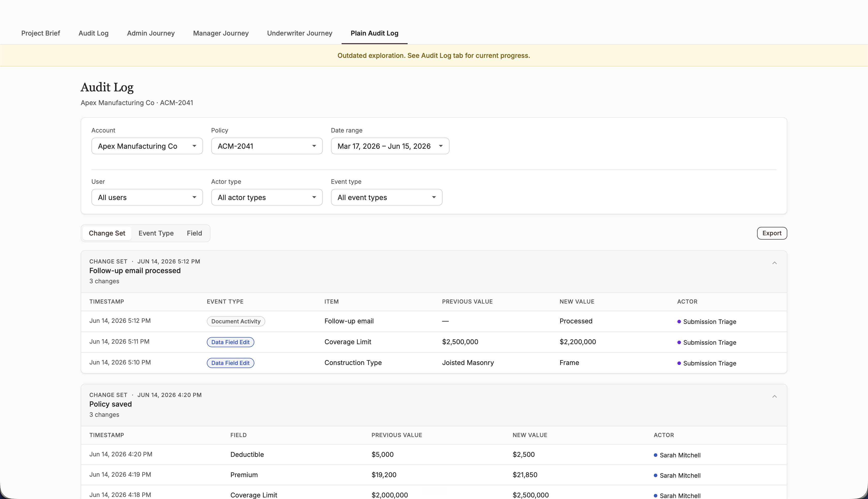This screenshot has width=868, height=499.
Task: Click the PREVIOUS VALUE header in the first table
Action: click(467, 302)
